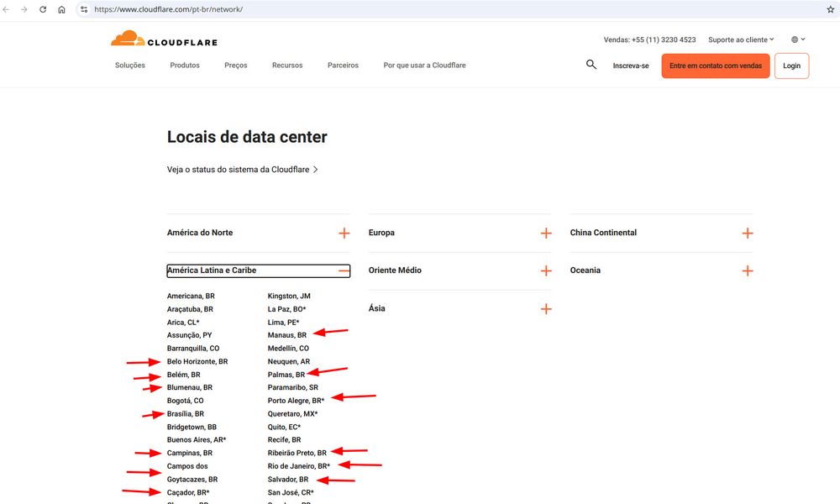840x504 pixels.
Task: Select Lima, PE* entry
Action: coord(283,323)
